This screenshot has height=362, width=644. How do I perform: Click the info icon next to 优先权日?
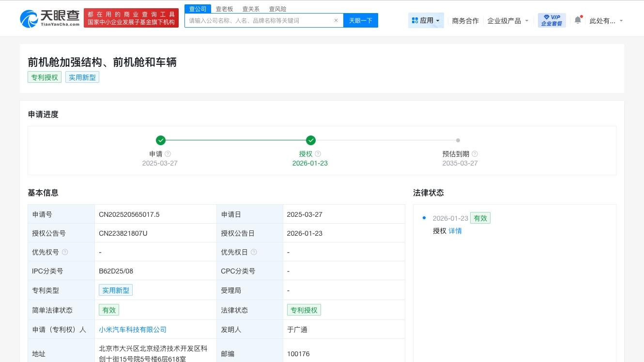[x=254, y=252]
